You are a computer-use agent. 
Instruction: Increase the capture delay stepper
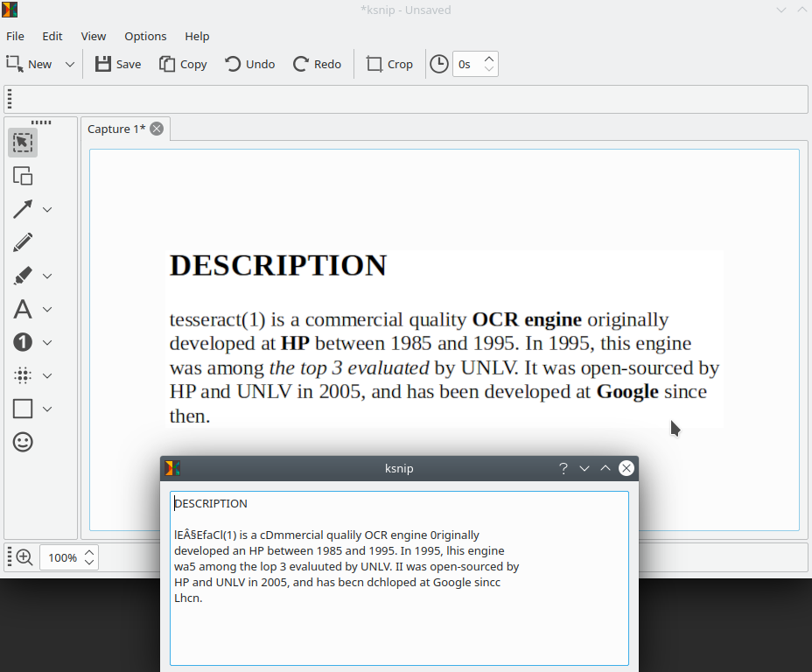pos(487,58)
